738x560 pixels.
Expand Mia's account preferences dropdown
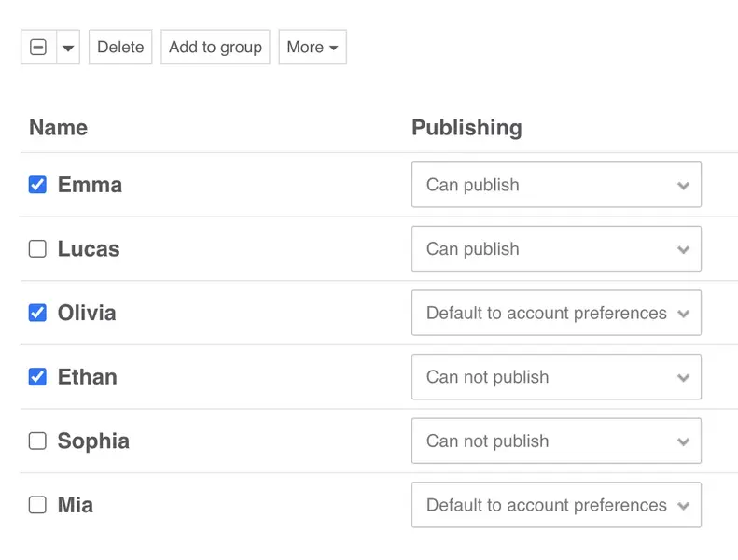(556, 505)
